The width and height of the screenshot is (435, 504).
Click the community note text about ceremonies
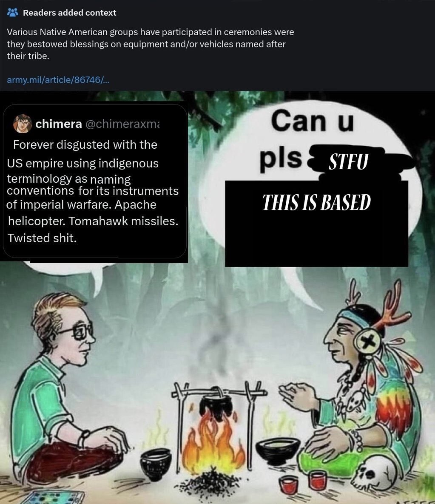150,44
